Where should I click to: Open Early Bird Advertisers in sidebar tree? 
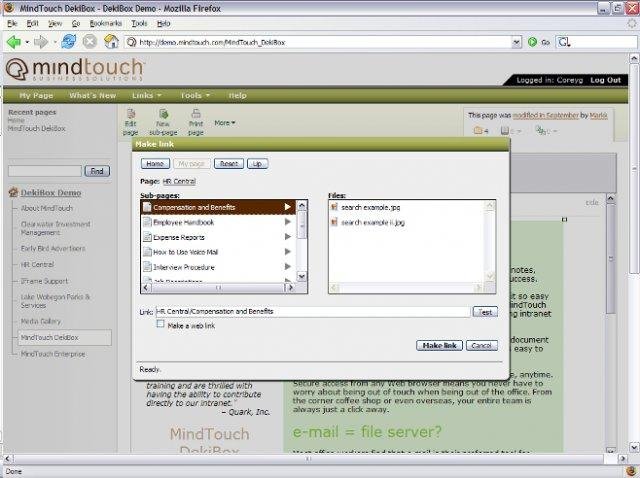pyautogui.click(x=53, y=248)
